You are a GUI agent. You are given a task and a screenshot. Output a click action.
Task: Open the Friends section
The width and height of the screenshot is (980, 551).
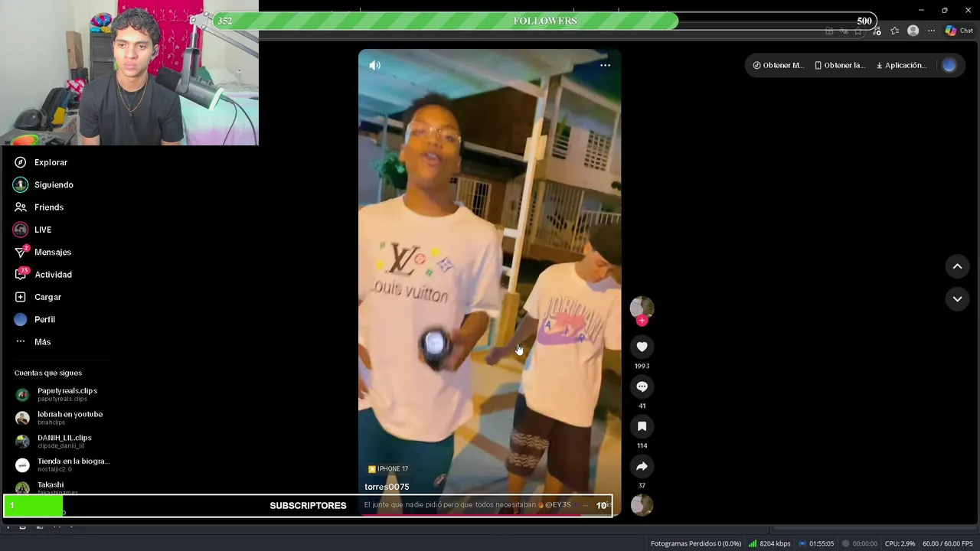39,207
